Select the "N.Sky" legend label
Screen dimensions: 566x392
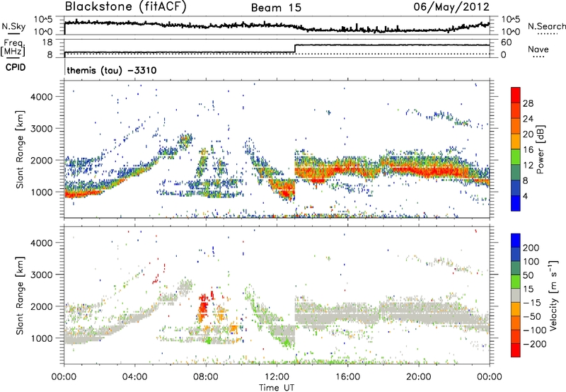click(13, 26)
